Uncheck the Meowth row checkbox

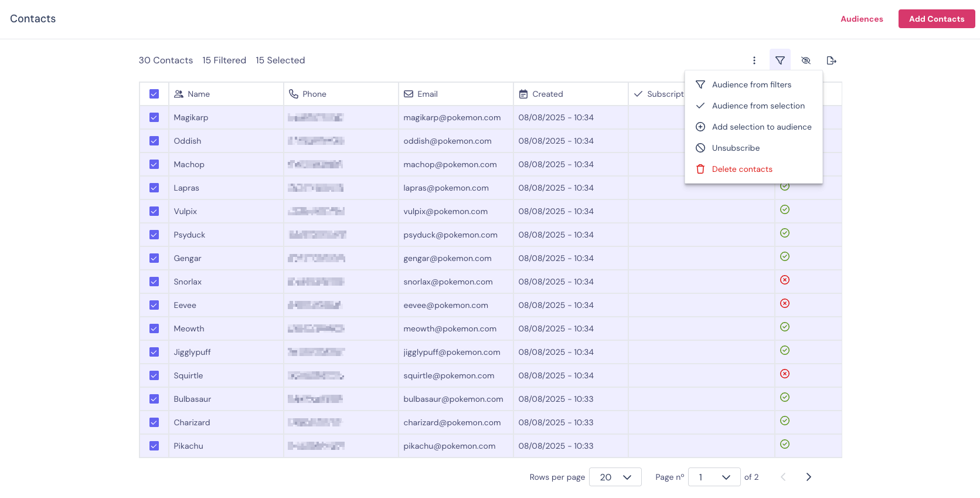point(154,328)
